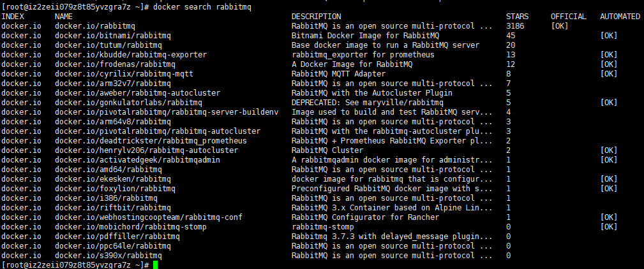Screen dimensions: 644x269
Task: Click the Rabbitmq 3.7.3 delayed_message description
Action: pyautogui.click(x=392, y=236)
